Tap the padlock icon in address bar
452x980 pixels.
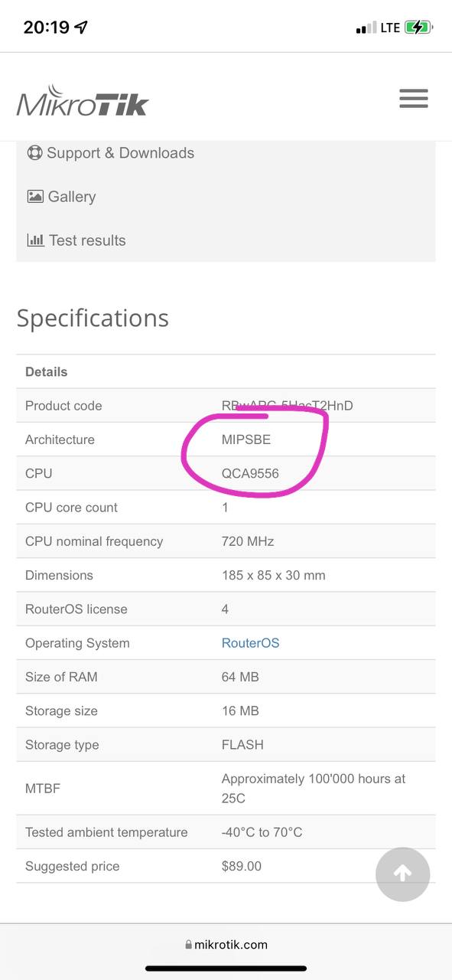(189, 945)
